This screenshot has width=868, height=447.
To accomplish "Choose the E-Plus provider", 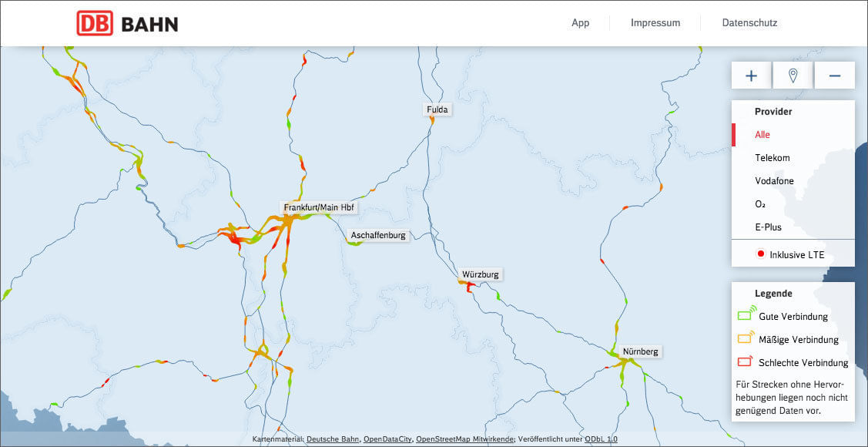I will (x=768, y=227).
